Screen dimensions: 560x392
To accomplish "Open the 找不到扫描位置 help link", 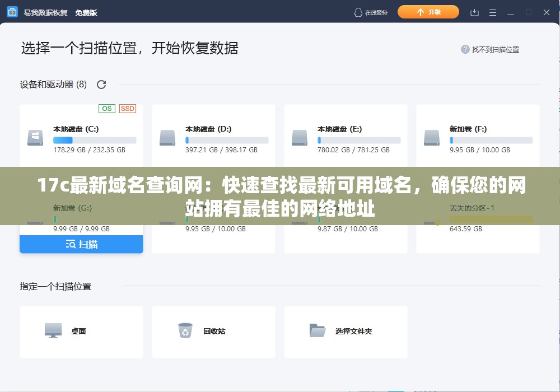I will [497, 49].
